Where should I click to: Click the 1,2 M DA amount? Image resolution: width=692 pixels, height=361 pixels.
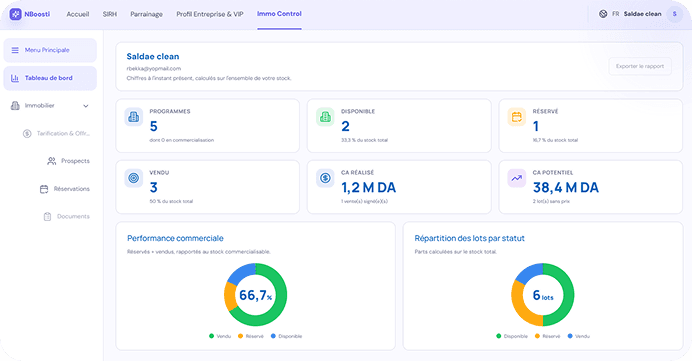tap(369, 188)
